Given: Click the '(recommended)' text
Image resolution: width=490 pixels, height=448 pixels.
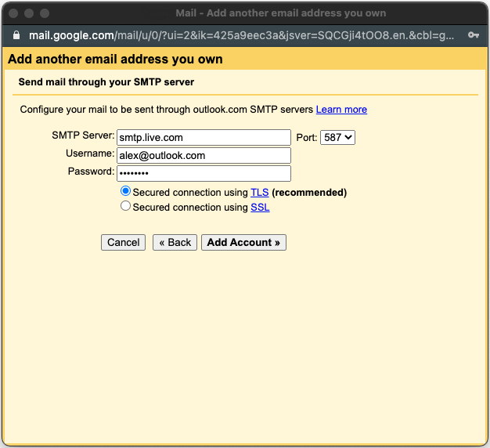Looking at the screenshot, I should (309, 192).
